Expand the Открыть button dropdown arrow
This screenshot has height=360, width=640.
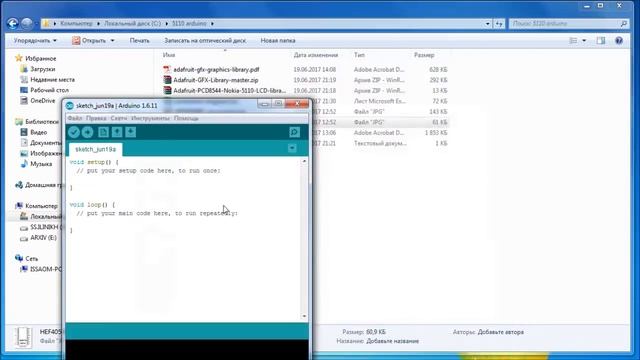[x=113, y=40]
